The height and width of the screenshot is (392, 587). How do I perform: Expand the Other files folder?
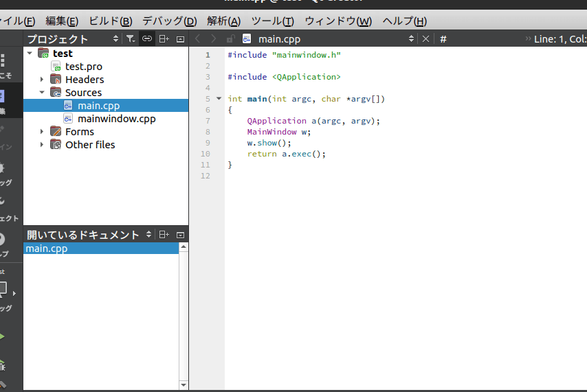[42, 145]
